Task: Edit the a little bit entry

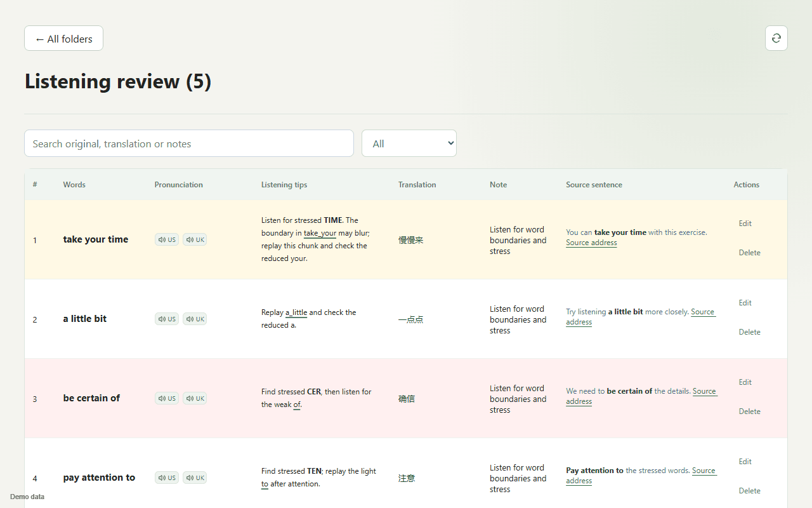Action: pos(745,303)
